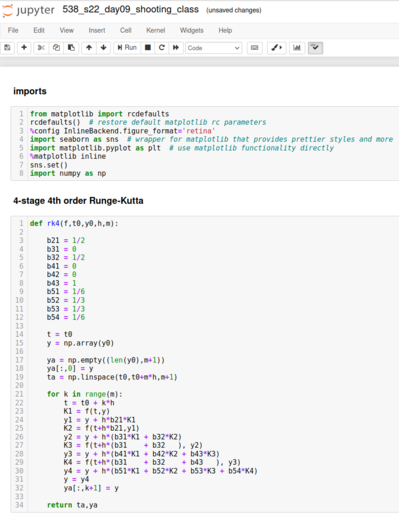Screen dimensions: 399x519
Task: Open the Cell menu
Action: [x=126, y=30]
